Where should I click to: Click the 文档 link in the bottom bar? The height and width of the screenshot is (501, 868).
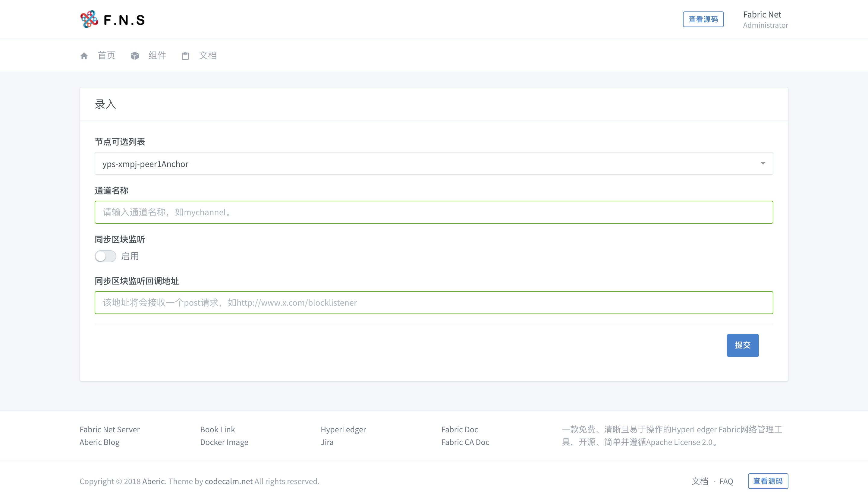point(700,481)
